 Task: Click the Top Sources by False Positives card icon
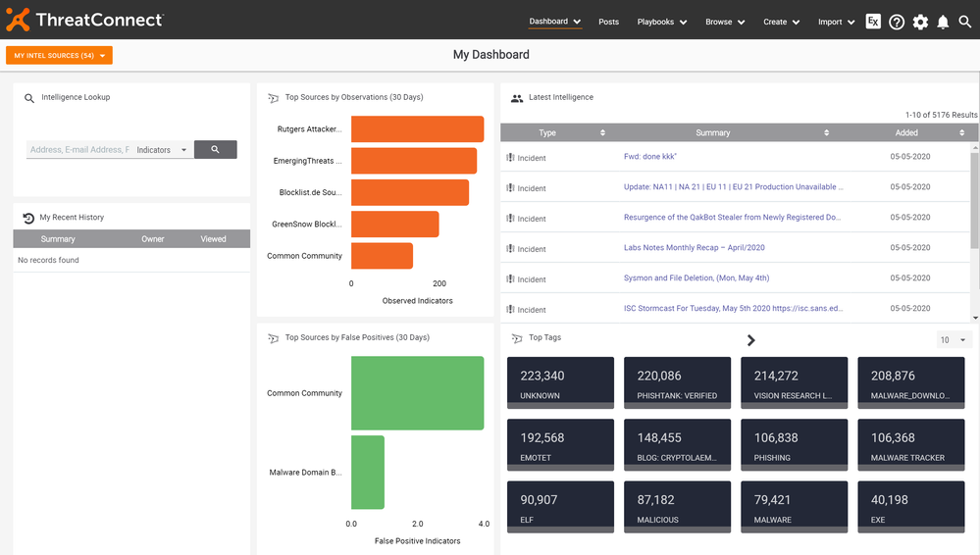pos(273,338)
